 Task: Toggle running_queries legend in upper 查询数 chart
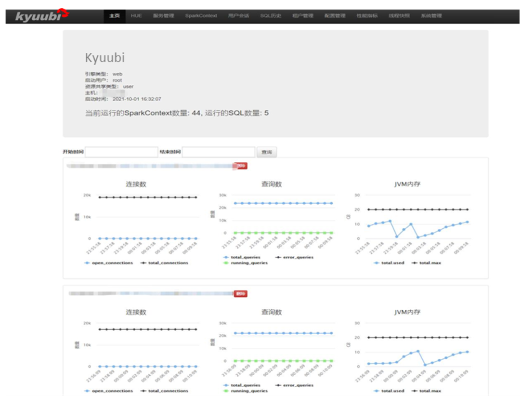(x=246, y=263)
